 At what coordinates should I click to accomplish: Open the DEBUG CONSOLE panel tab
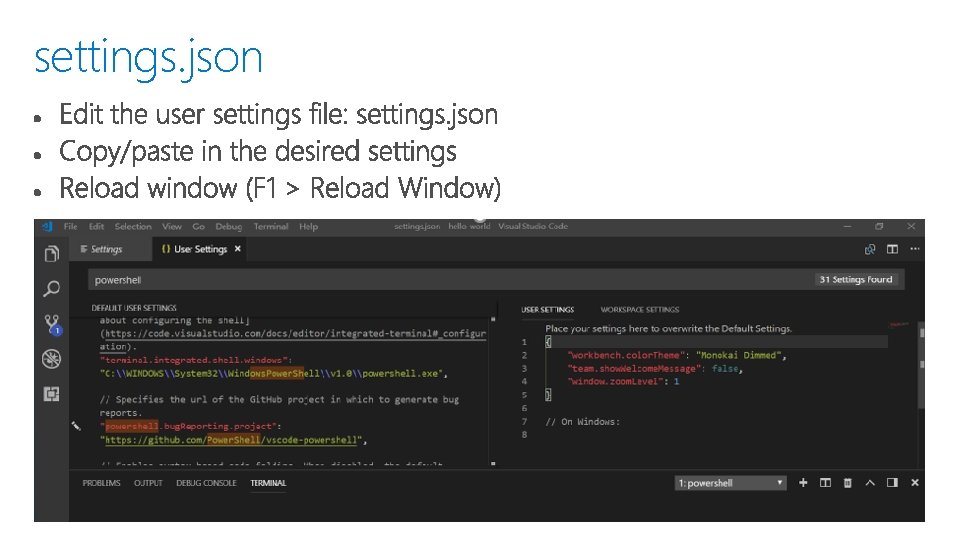[x=206, y=483]
